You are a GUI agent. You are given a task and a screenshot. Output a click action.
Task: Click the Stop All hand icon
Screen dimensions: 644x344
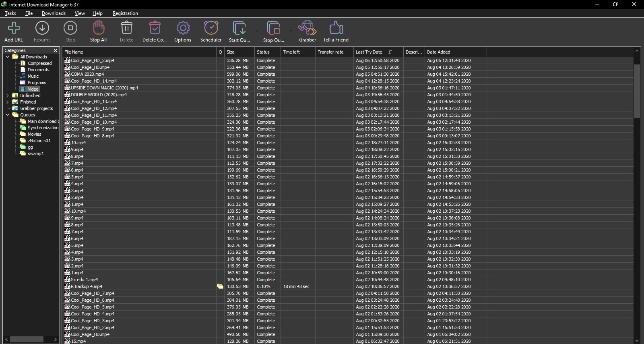[99, 28]
